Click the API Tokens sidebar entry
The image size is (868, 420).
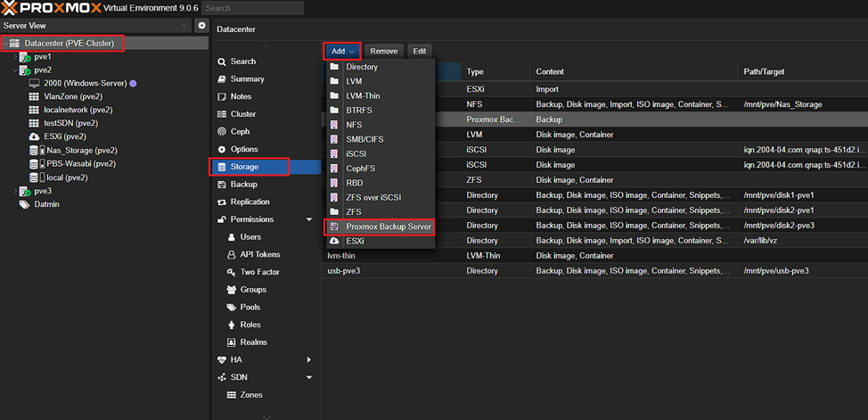[x=258, y=254]
